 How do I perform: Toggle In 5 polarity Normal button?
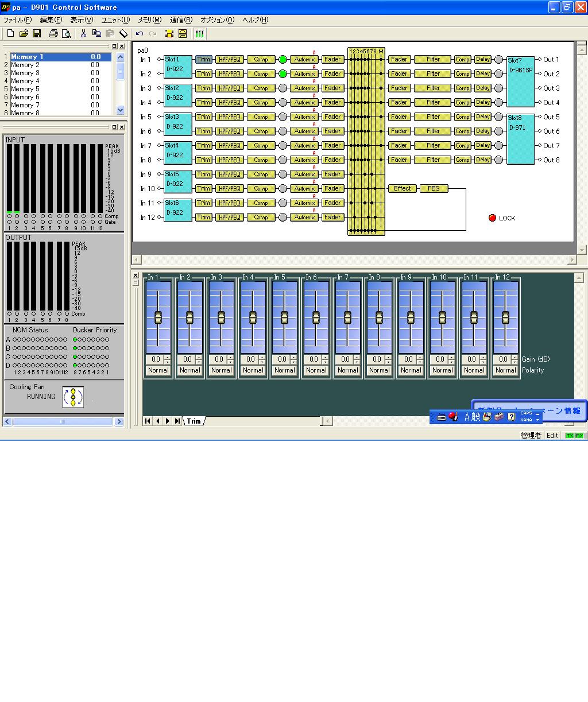click(x=284, y=370)
